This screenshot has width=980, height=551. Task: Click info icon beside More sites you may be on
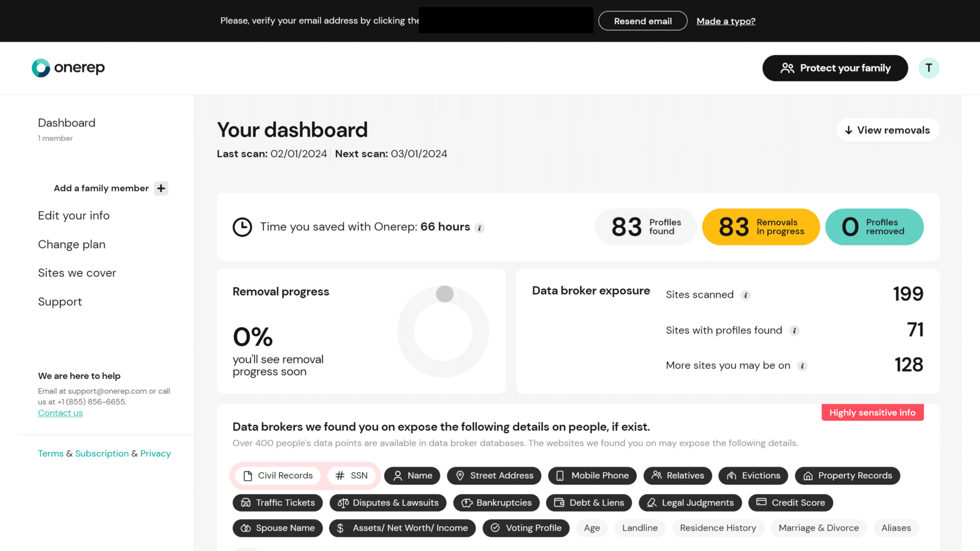click(802, 366)
